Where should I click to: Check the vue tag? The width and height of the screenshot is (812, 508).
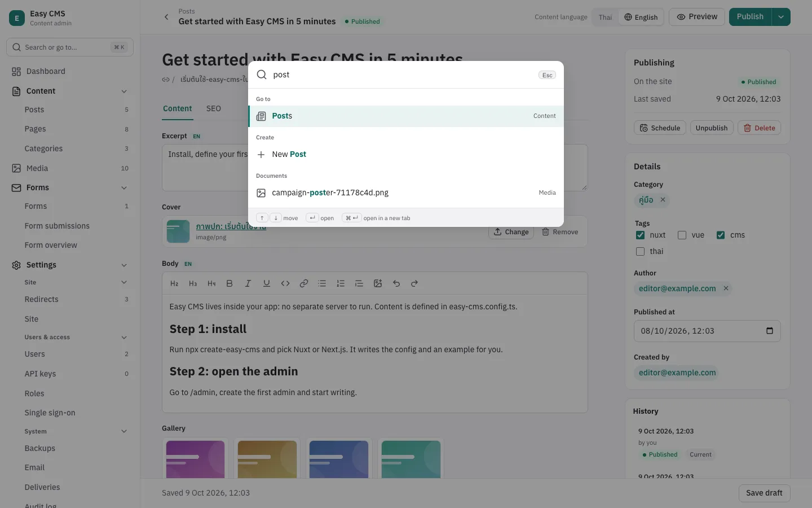682,235
